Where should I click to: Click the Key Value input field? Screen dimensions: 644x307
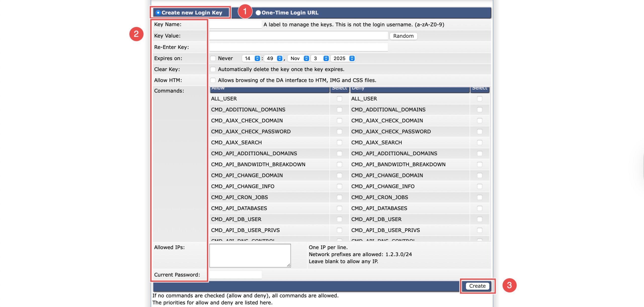tap(298, 36)
